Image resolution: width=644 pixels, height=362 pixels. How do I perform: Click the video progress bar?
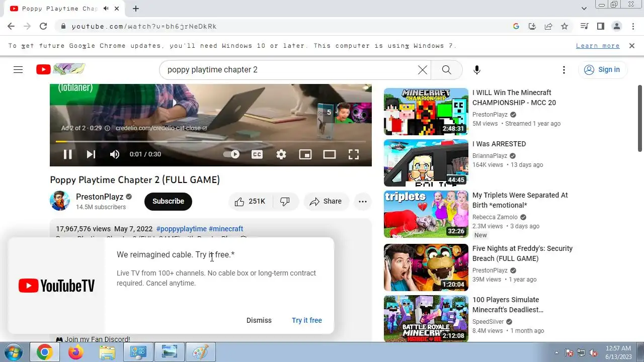211,141
